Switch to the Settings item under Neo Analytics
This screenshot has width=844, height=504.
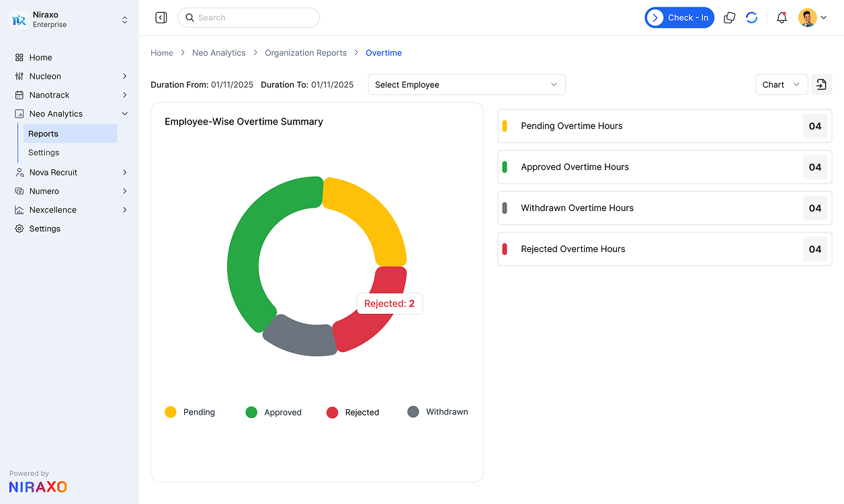43,153
